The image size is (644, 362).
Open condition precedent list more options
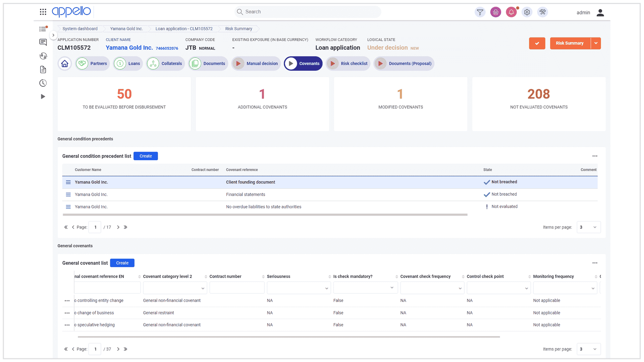pos(595,156)
